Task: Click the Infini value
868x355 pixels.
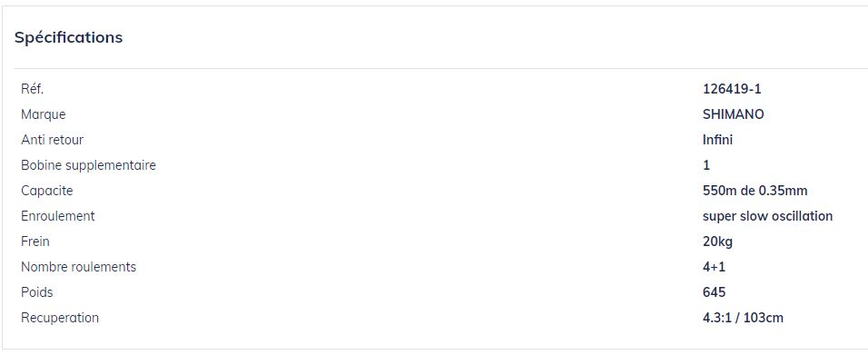Action: click(x=717, y=140)
